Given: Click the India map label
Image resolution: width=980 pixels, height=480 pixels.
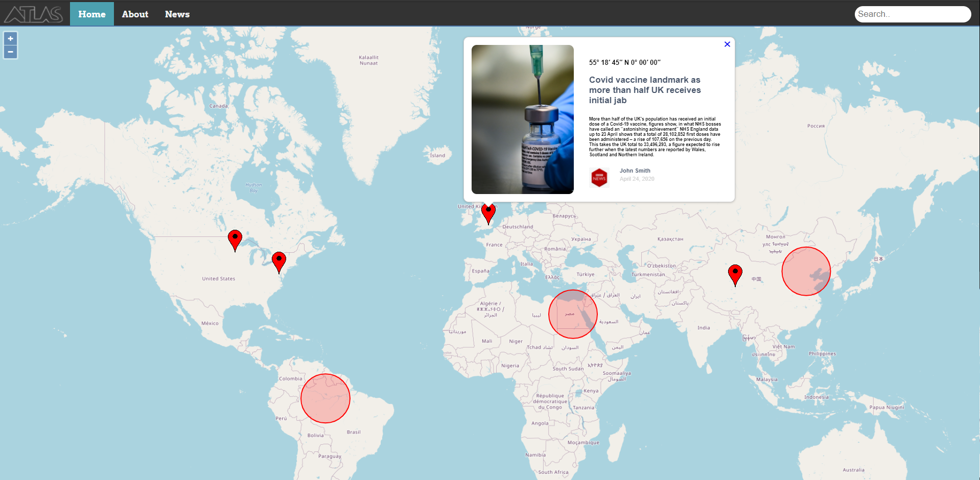Looking at the screenshot, I should coord(704,328).
